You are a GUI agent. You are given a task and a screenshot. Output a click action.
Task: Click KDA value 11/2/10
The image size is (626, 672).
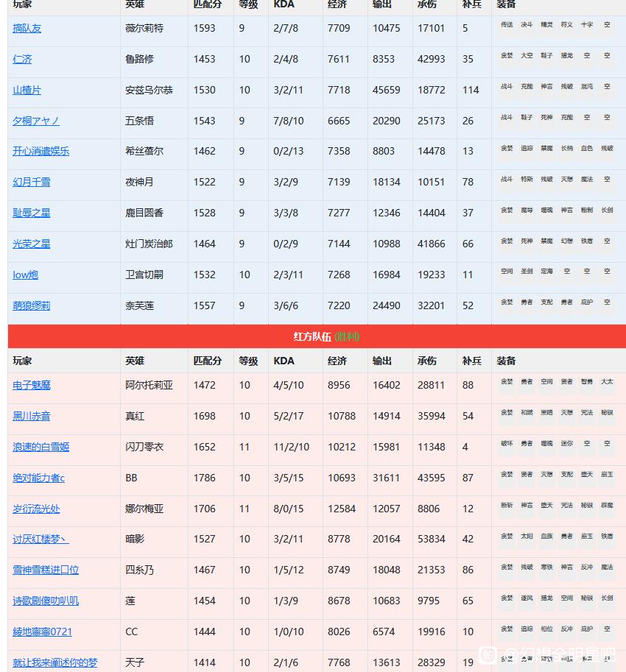click(292, 447)
